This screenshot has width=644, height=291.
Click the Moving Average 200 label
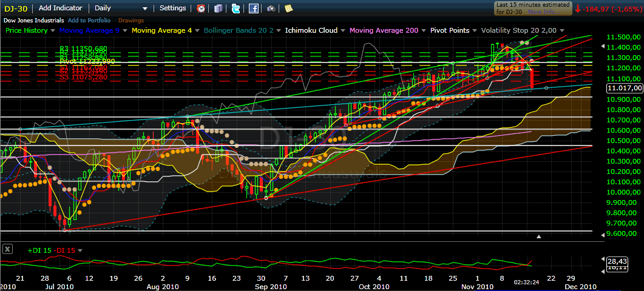coord(384,30)
